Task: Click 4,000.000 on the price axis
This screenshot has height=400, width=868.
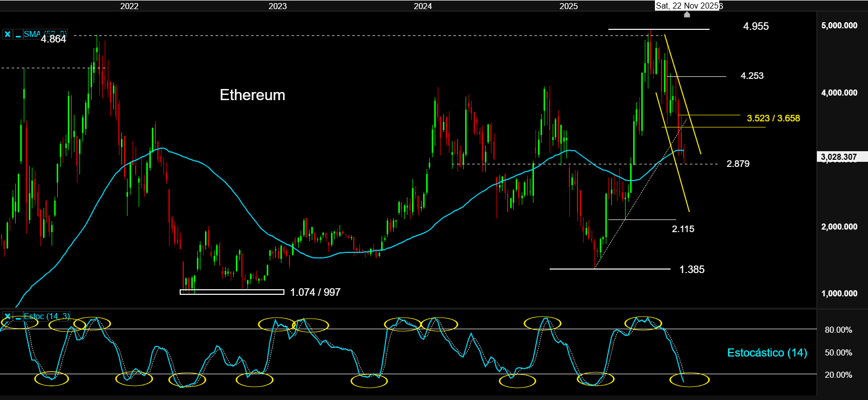Action: point(839,93)
